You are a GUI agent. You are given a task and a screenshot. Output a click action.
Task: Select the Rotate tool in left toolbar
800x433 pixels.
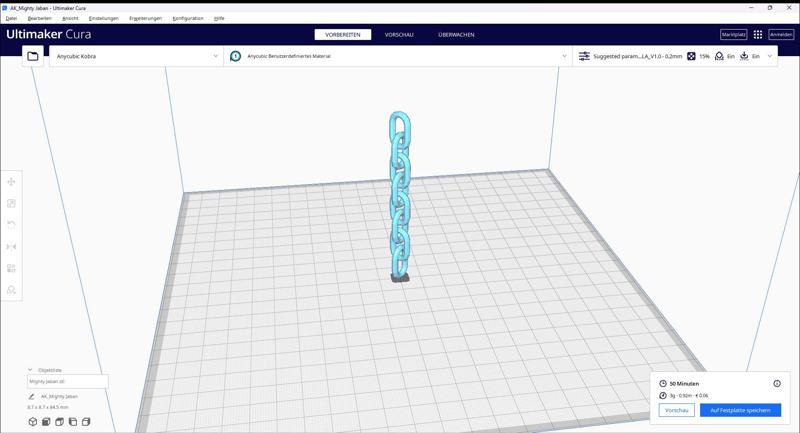pyautogui.click(x=11, y=225)
